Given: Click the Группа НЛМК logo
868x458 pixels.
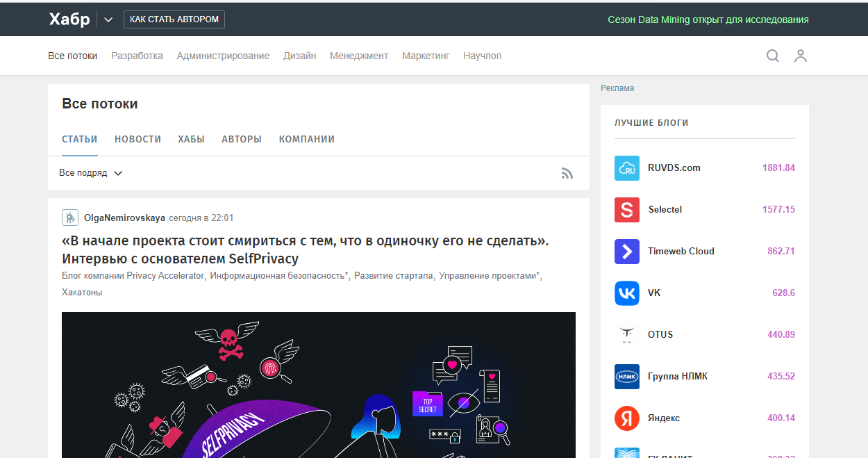Looking at the screenshot, I should (x=627, y=377).
